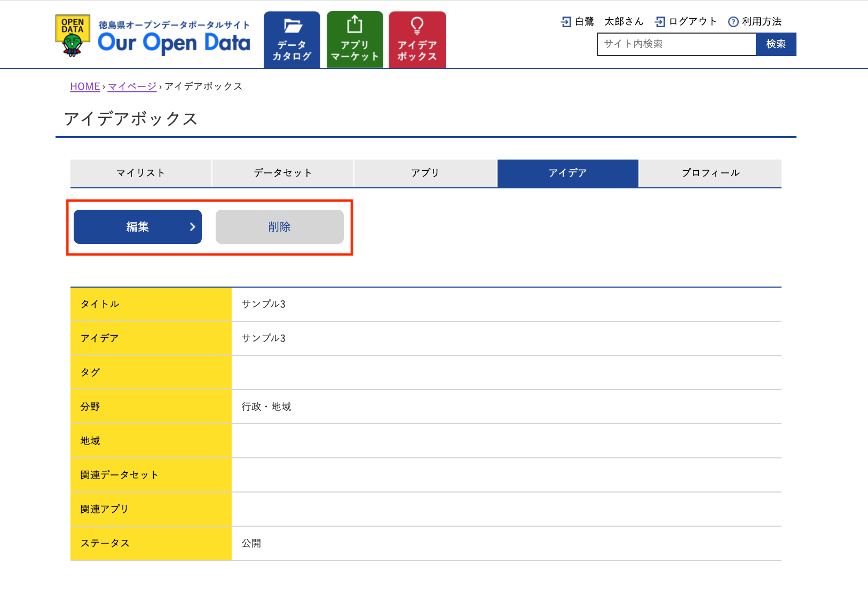Image resolution: width=868 pixels, height=603 pixels.
Task: Click the タイトル value サンプル3
Action: pyautogui.click(x=264, y=304)
